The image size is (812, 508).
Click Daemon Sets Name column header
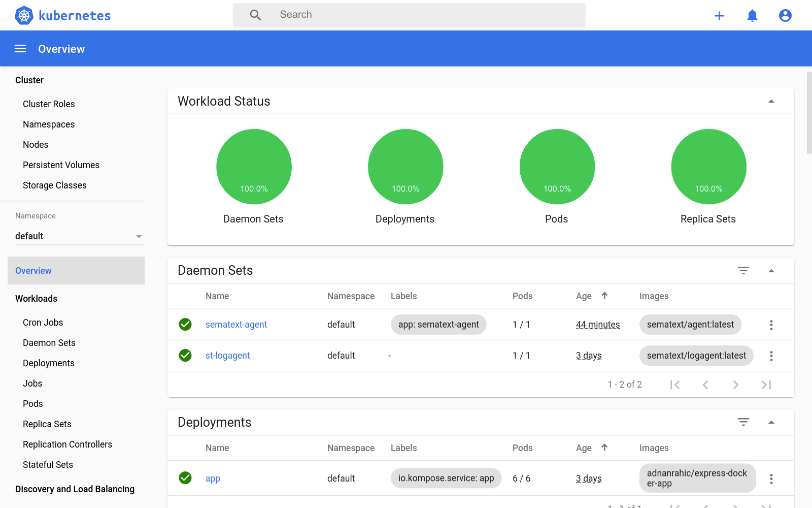[217, 296]
